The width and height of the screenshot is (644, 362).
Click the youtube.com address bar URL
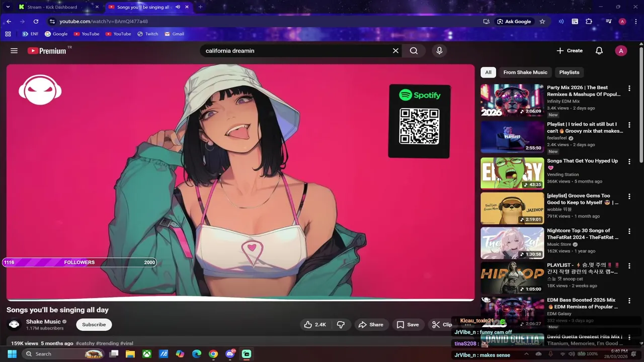pos(104,22)
